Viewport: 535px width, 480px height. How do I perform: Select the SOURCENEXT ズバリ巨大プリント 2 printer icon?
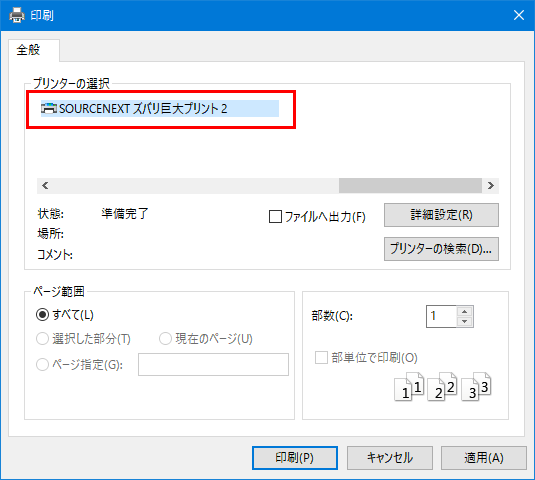49,108
